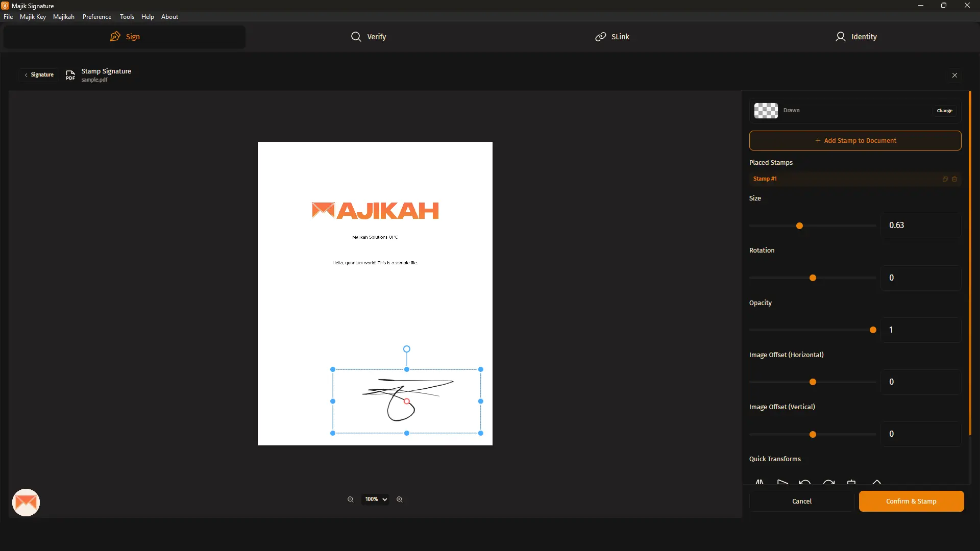Click the stamp's bottom-right corner resize handle
Screen dimensions: 980x551
click(481, 433)
